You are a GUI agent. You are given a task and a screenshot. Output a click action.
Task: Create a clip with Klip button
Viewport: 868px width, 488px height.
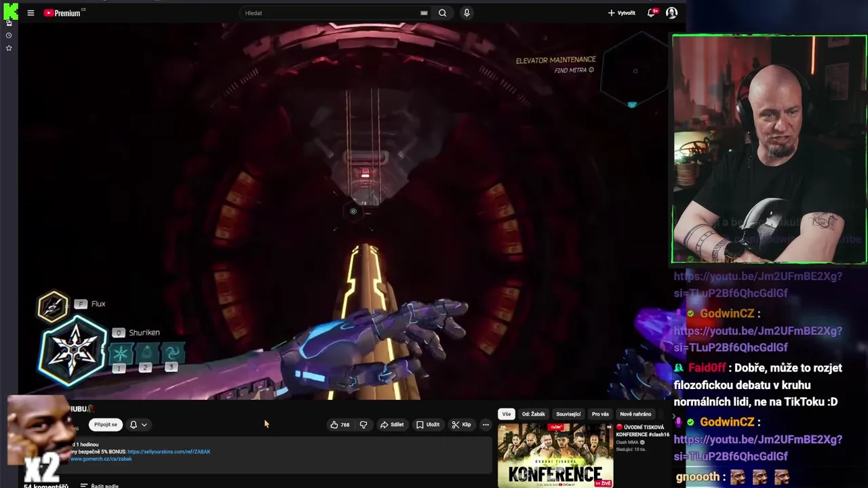click(461, 424)
